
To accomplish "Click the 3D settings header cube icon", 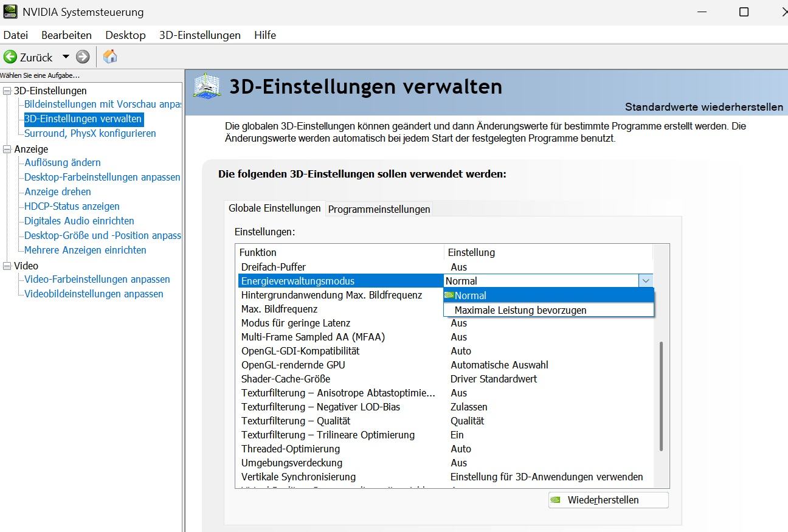I will (207, 86).
